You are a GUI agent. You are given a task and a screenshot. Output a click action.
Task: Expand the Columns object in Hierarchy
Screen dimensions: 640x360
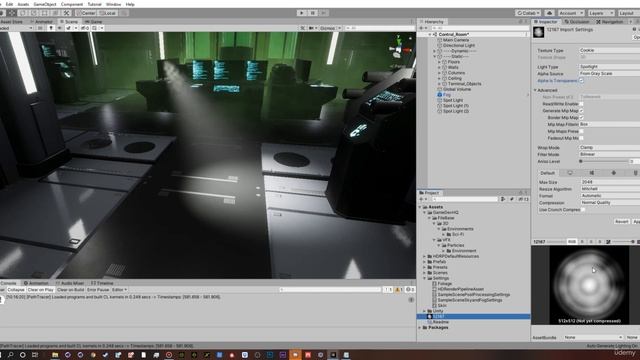coord(439,73)
